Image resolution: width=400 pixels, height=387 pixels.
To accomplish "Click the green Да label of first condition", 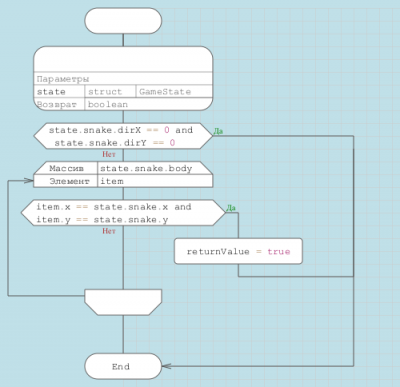I will (x=218, y=131).
